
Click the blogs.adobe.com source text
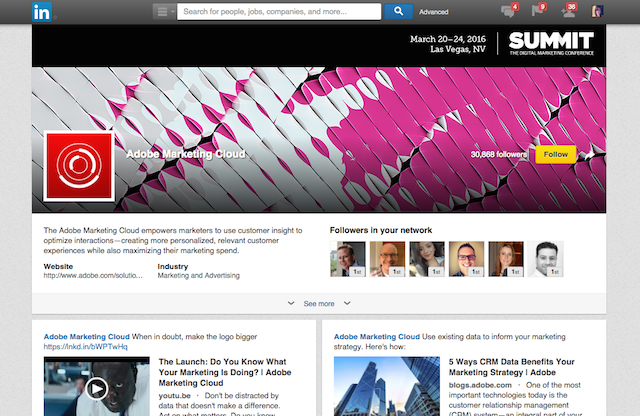pyautogui.click(x=480, y=385)
